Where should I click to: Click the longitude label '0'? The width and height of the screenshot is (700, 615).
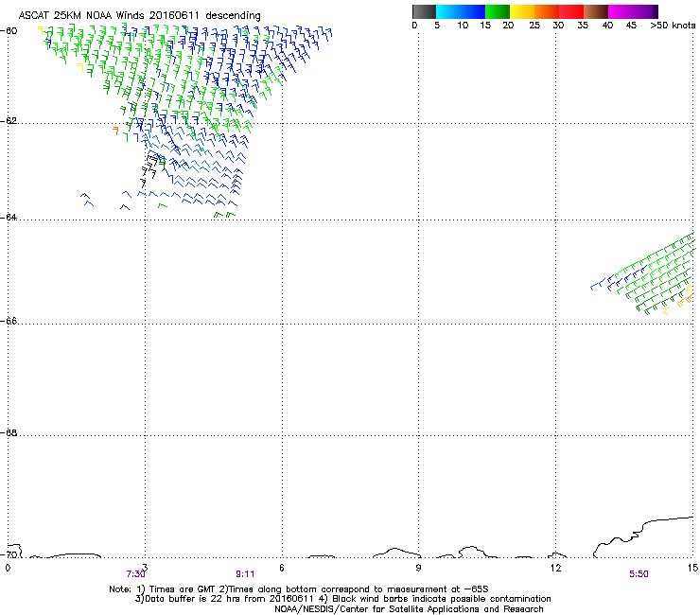pos(8,568)
